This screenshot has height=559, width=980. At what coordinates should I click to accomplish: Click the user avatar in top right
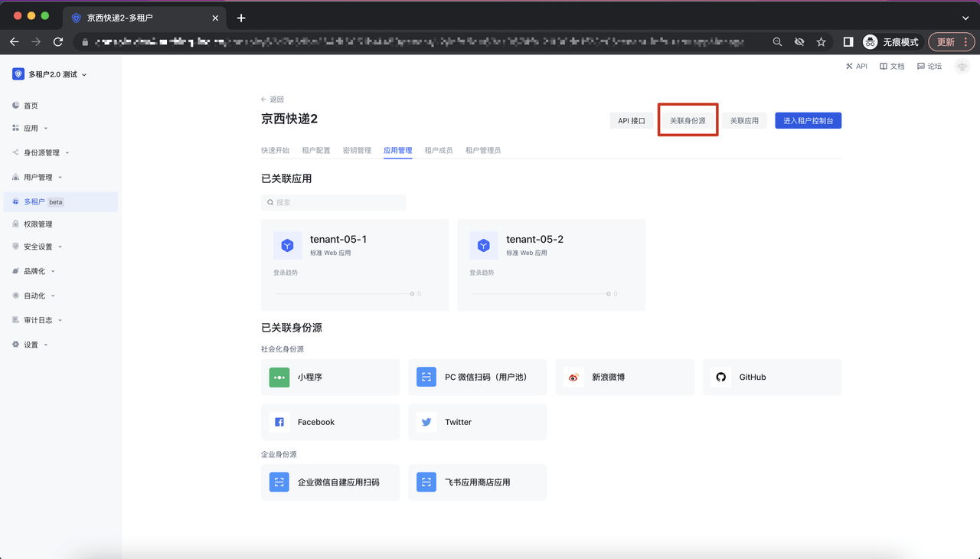962,67
